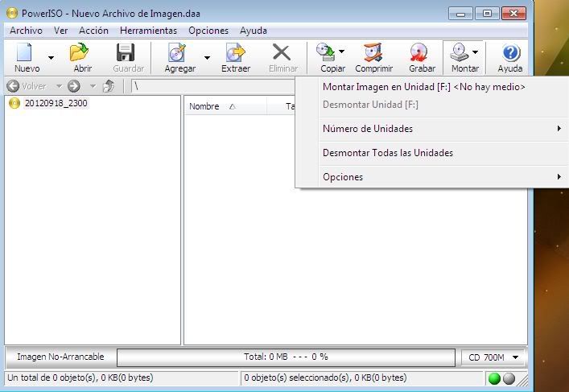The height and width of the screenshot is (392, 569).
Task: Open the forward history dropdown arrow
Action: click(x=93, y=86)
